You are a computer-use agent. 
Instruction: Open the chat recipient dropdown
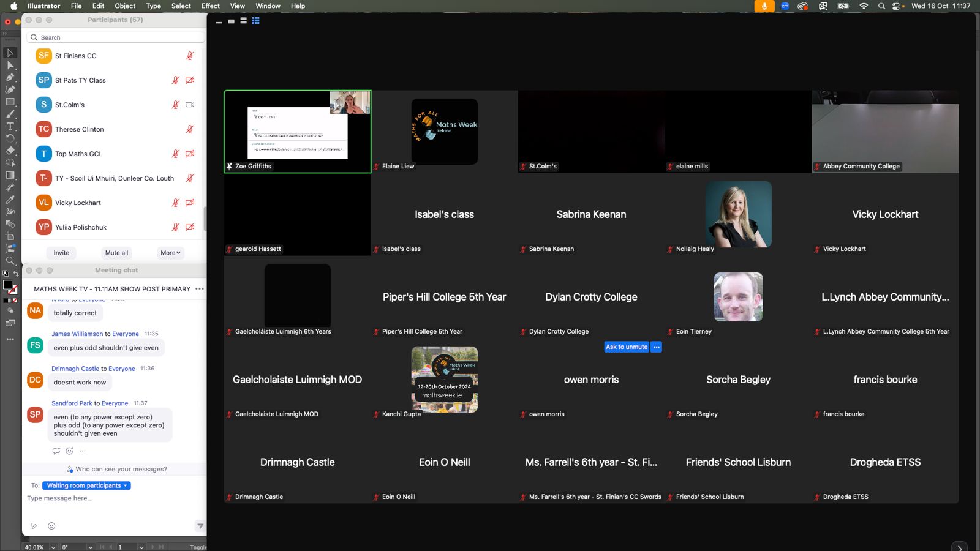click(86, 485)
